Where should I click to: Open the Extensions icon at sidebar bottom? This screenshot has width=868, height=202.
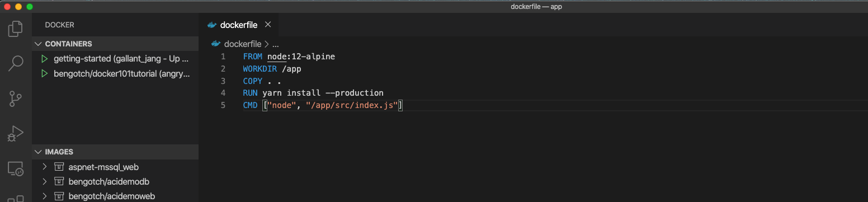tap(16, 198)
